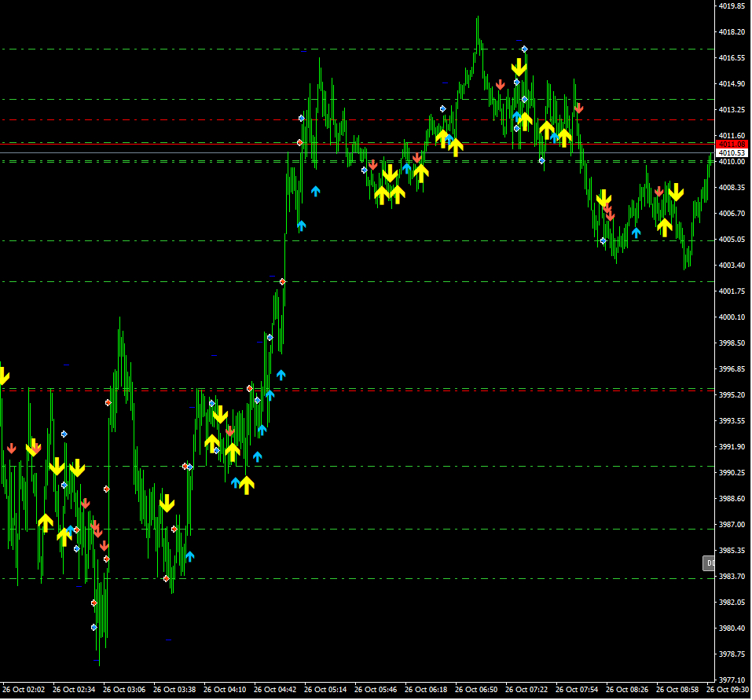This screenshot has height=700, width=752.
Task: Select the white 4010.53 current price tag
Action: 732,153
